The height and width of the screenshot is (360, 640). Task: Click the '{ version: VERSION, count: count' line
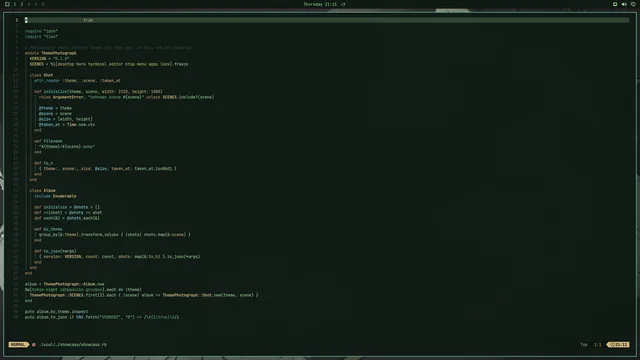point(120,257)
